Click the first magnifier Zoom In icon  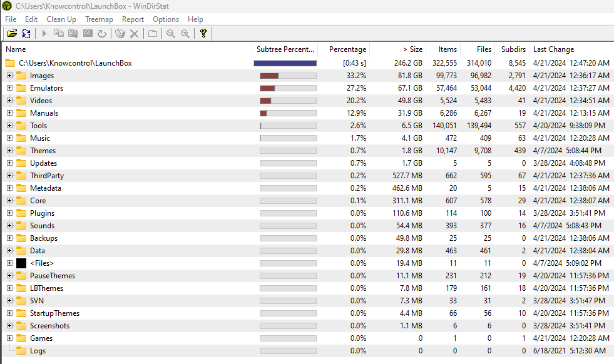tap(171, 34)
